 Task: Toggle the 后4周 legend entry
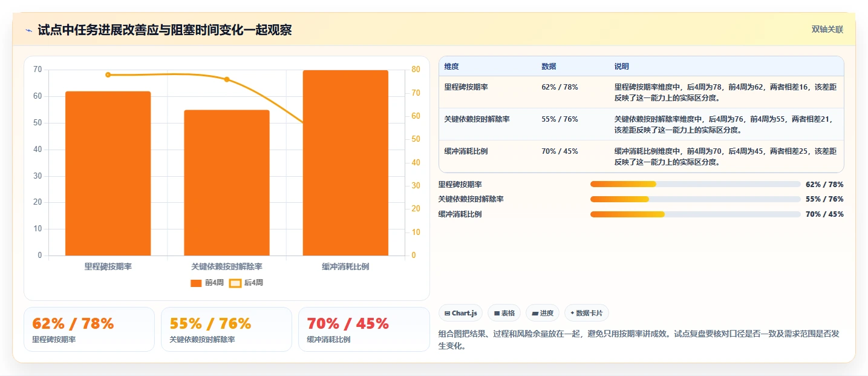pos(246,283)
